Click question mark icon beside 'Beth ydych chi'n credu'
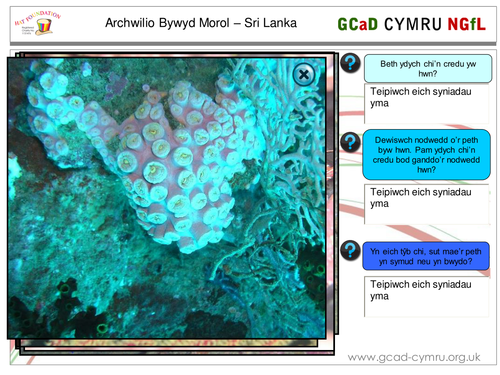 point(350,63)
